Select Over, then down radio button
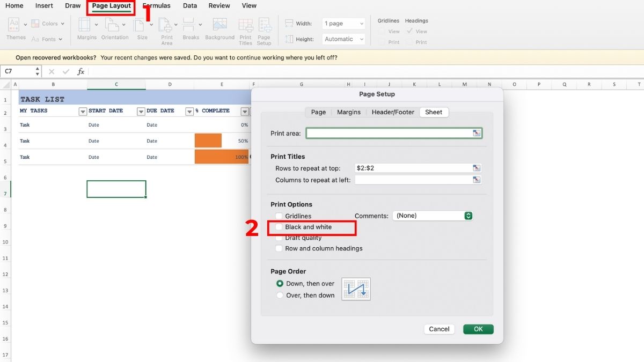 pos(280,295)
